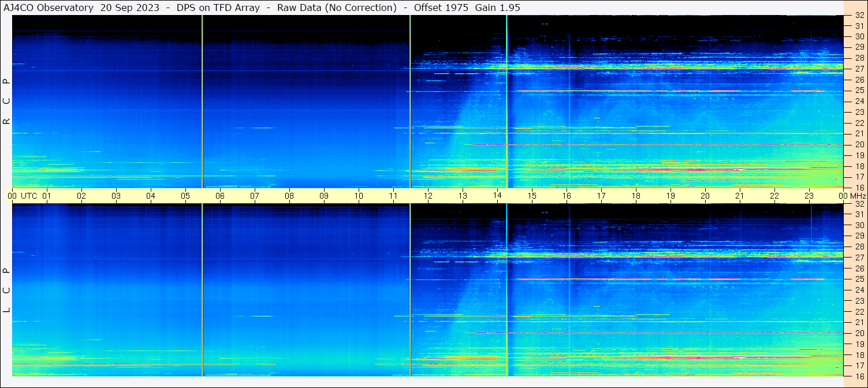
Task: Click the 17 MHz label of RCP panel
Action: pyautogui.click(x=859, y=177)
